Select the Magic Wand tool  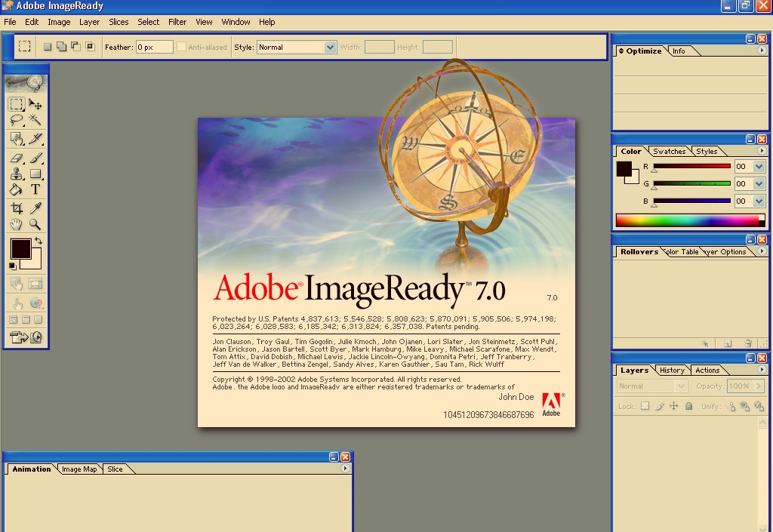(35, 120)
